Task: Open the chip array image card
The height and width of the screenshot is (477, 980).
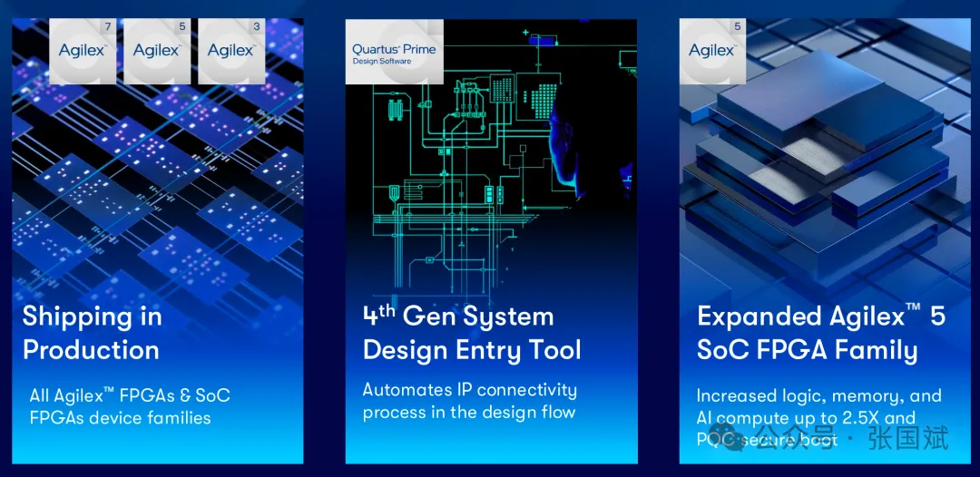Action: pyautogui.click(x=158, y=241)
